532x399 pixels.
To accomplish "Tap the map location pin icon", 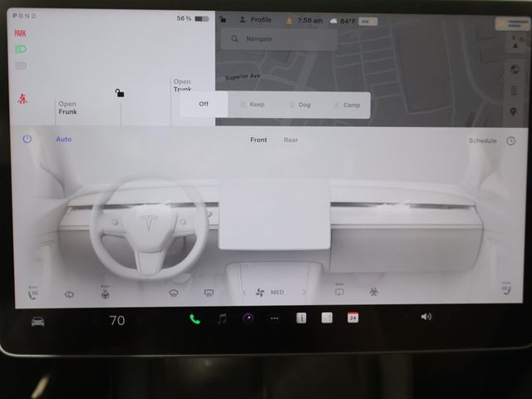I will [514, 111].
